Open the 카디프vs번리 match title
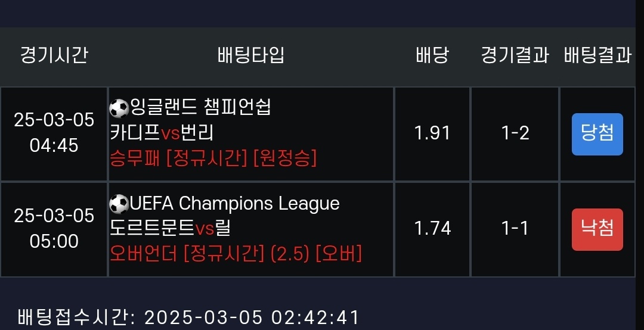Viewport: 644px width, 330px height. click(x=162, y=133)
